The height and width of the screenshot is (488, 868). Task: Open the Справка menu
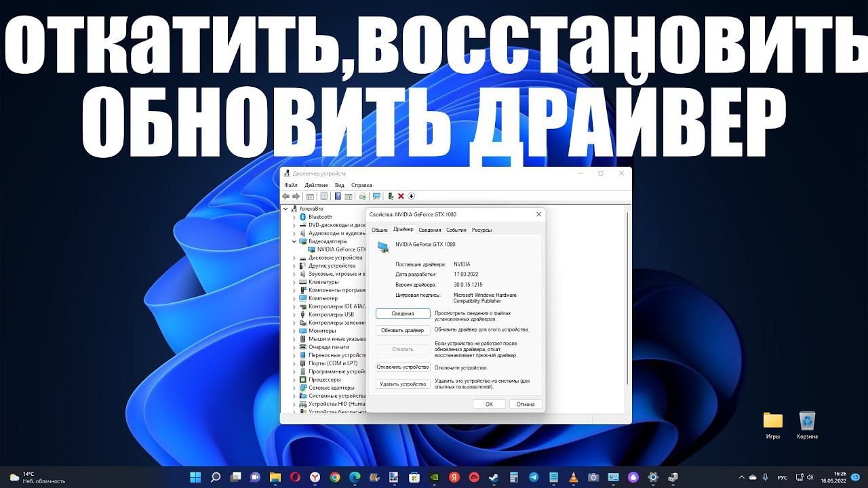click(361, 185)
